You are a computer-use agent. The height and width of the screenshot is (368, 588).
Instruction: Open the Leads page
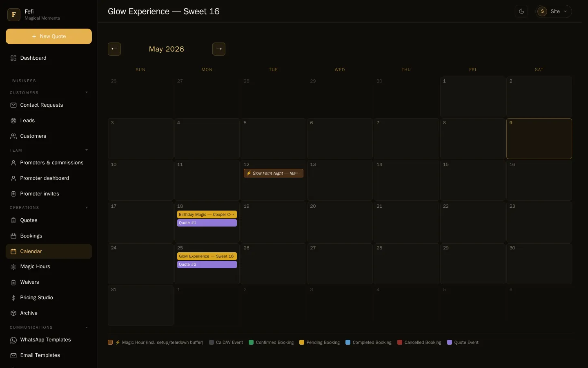coord(49,121)
